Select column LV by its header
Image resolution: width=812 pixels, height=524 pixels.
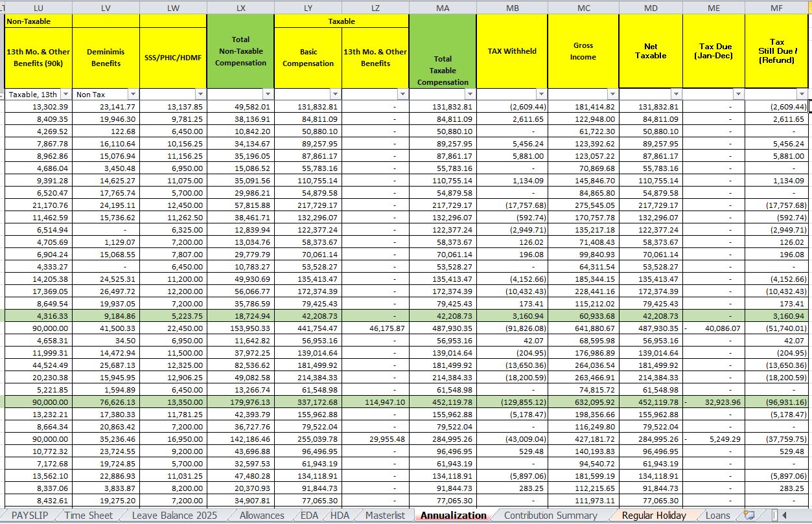[x=106, y=7]
